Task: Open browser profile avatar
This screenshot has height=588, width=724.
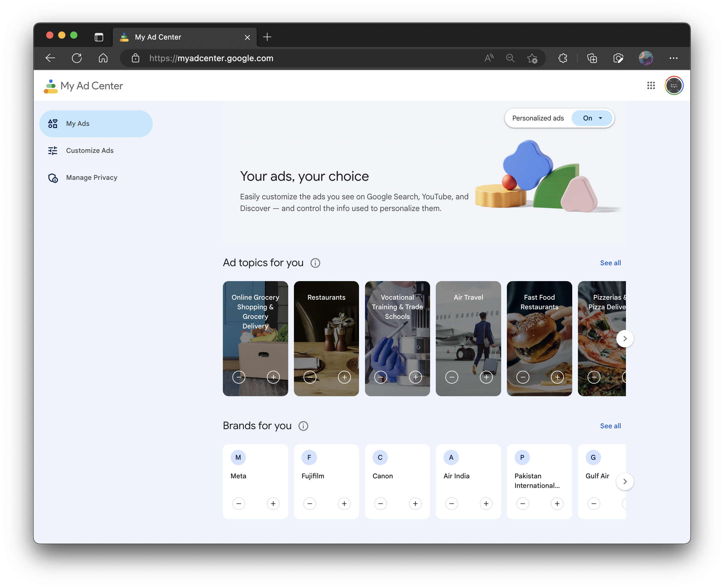Action: coord(646,58)
